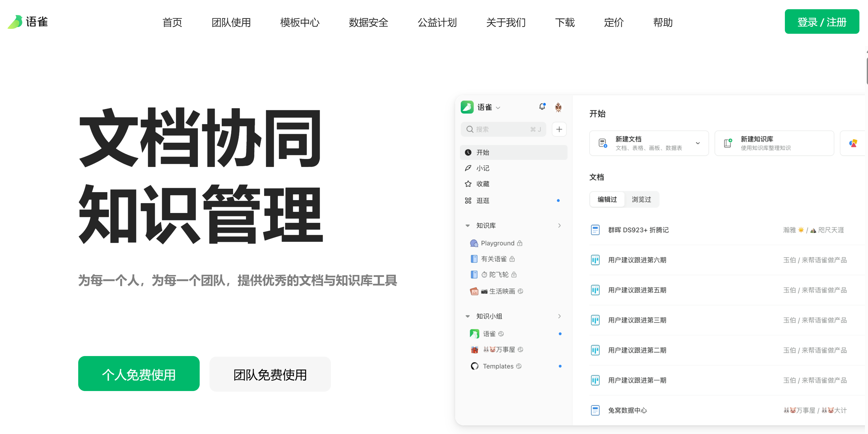Click the plus icon to create content
Screen dimensions: 868x434
click(559, 129)
